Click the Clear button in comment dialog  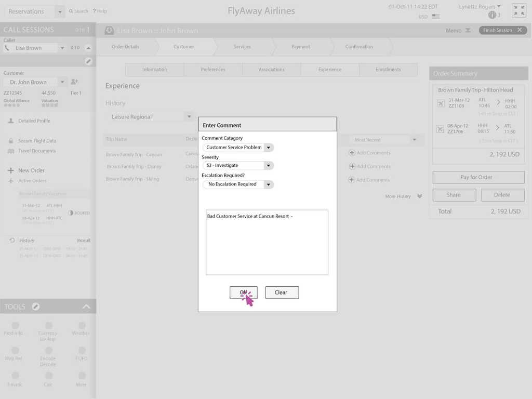[x=282, y=292]
